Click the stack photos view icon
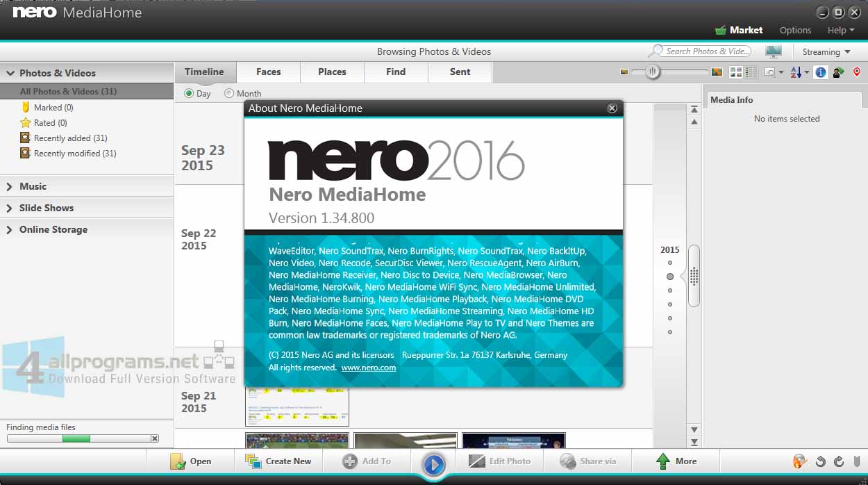Image resolution: width=868 pixels, height=485 pixels. [770, 72]
